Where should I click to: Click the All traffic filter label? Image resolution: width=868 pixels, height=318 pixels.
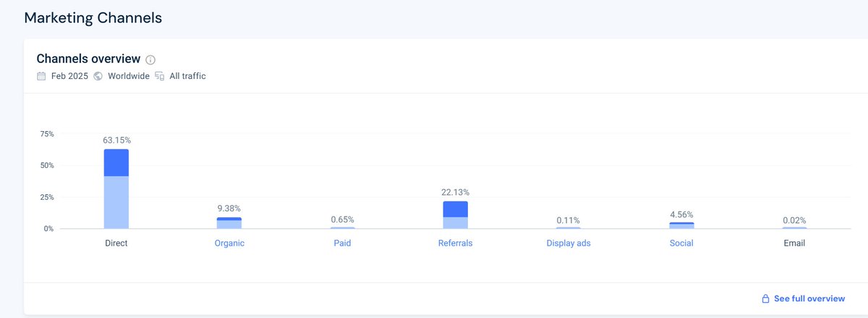coord(187,76)
